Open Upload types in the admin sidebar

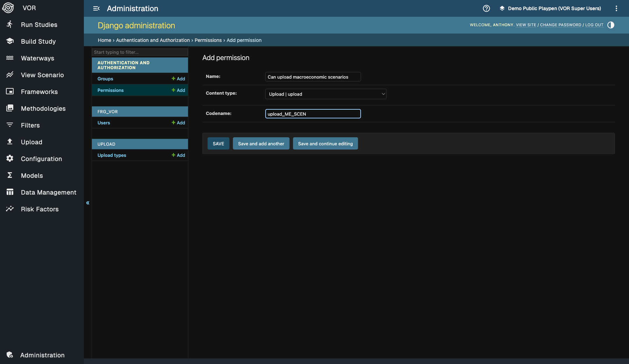pos(112,155)
